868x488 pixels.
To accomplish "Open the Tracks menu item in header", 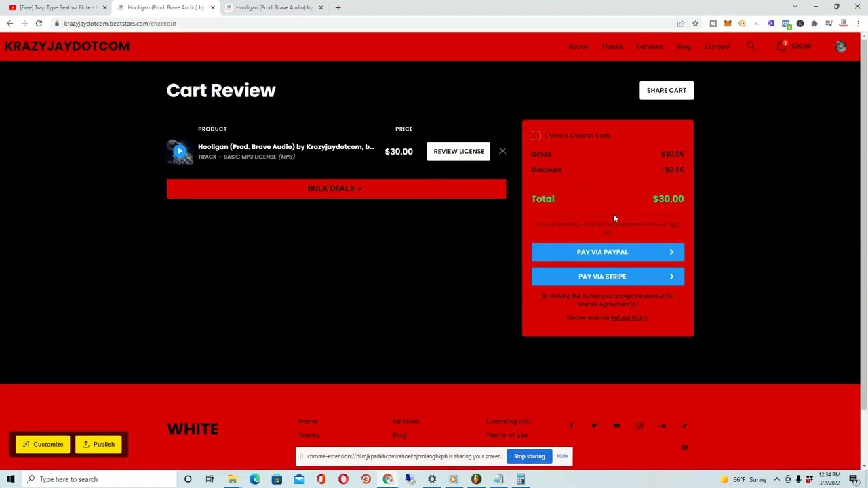I will 612,46.
